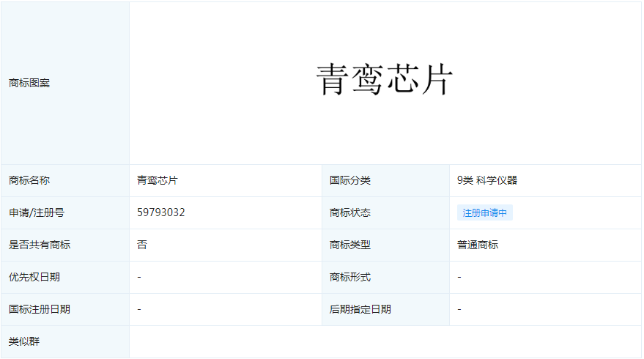Click the 是否共有商标 label
The height and width of the screenshot is (359, 644).
pos(40,245)
